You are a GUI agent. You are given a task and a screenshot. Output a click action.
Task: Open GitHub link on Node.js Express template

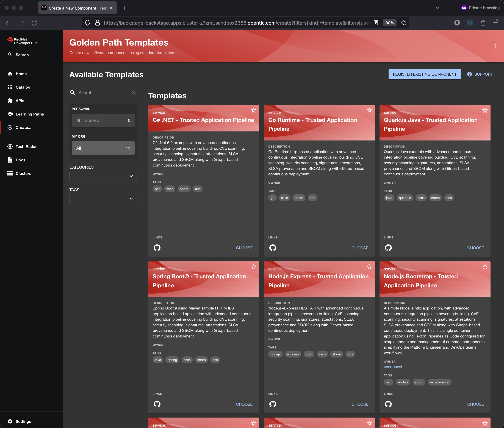[x=273, y=404]
